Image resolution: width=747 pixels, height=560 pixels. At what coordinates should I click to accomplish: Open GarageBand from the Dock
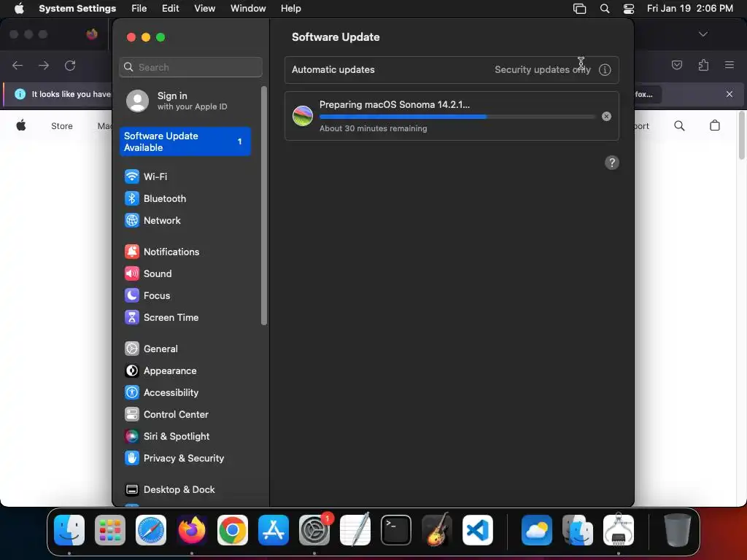click(437, 529)
